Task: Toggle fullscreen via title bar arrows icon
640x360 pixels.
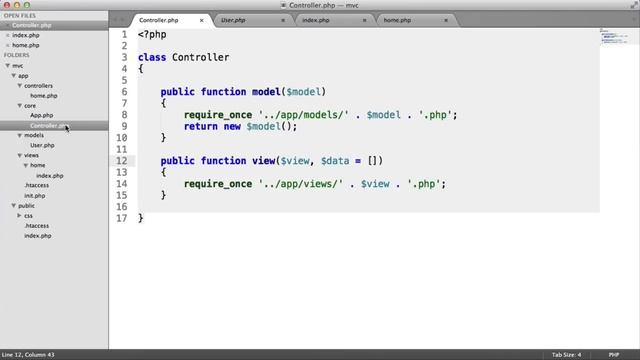Action: [x=633, y=5]
